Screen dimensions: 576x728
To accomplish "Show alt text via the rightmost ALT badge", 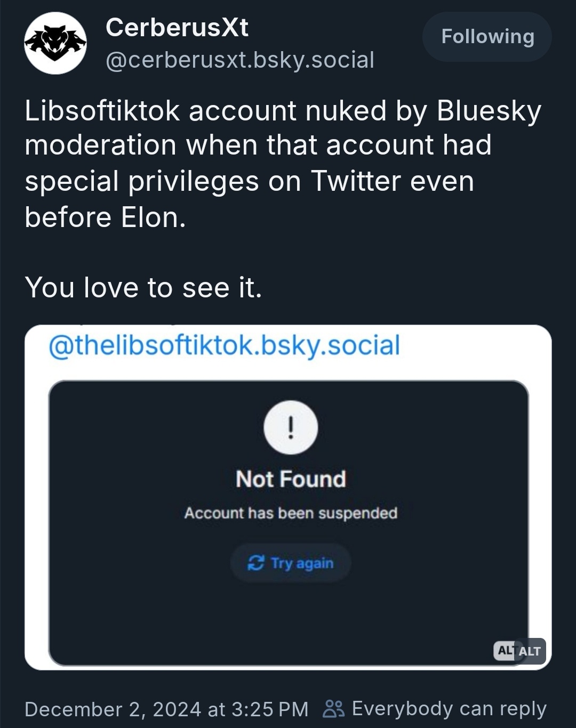I will coord(530,651).
